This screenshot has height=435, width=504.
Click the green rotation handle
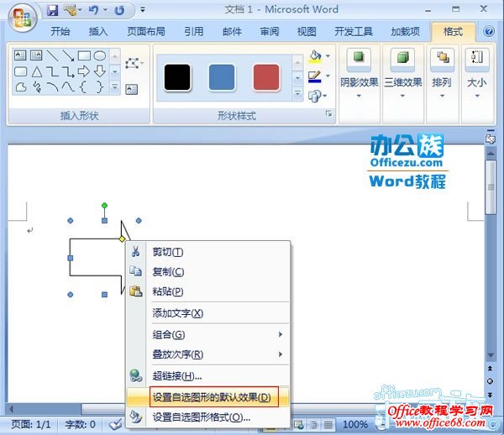(104, 205)
